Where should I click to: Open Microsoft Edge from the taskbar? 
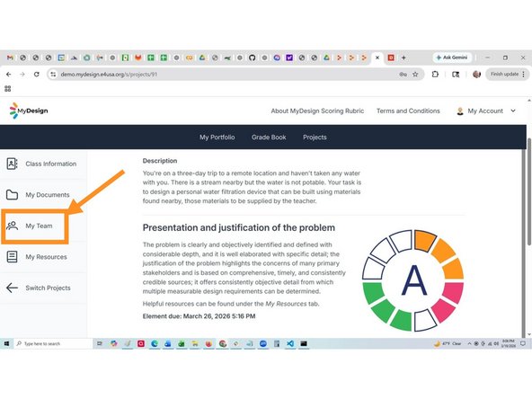[155, 343]
